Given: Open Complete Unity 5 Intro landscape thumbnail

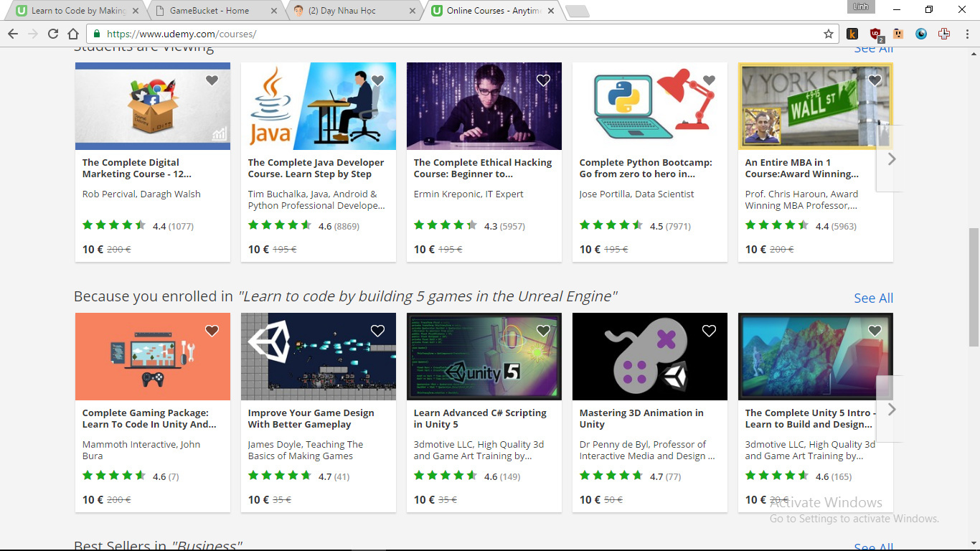Looking at the screenshot, I should tap(816, 357).
